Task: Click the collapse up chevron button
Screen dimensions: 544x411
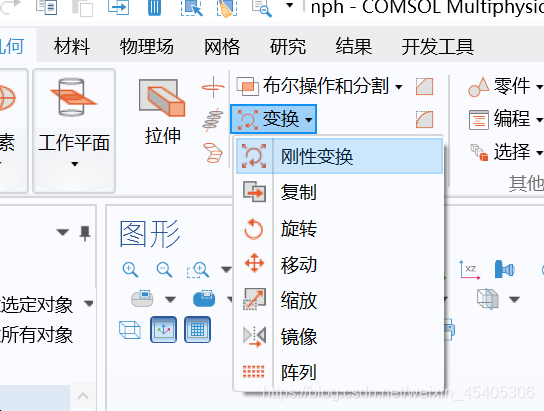Action: pyautogui.click(x=83, y=396)
